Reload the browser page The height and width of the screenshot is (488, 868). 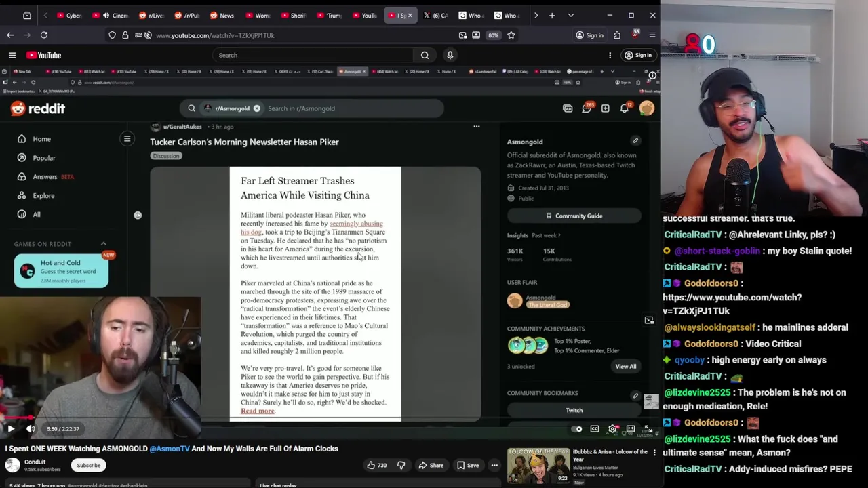pos(44,35)
